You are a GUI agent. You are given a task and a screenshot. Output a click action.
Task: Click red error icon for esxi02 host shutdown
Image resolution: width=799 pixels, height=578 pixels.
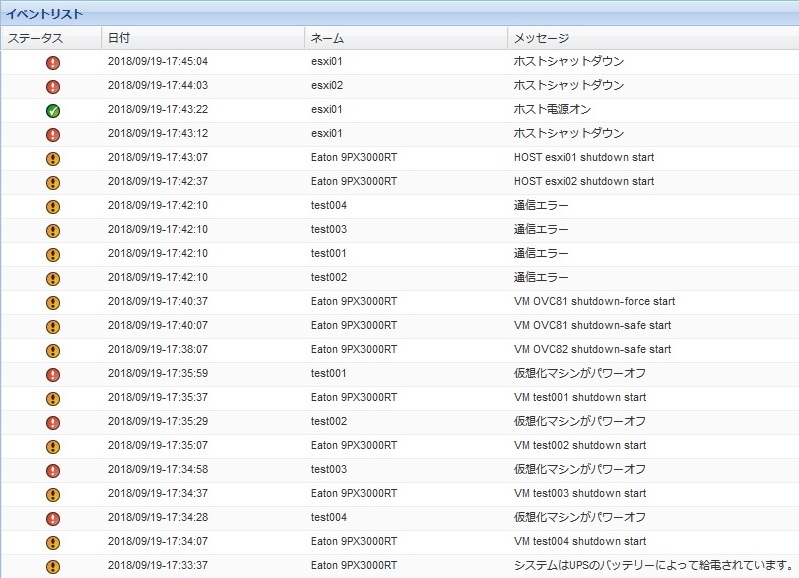53,86
